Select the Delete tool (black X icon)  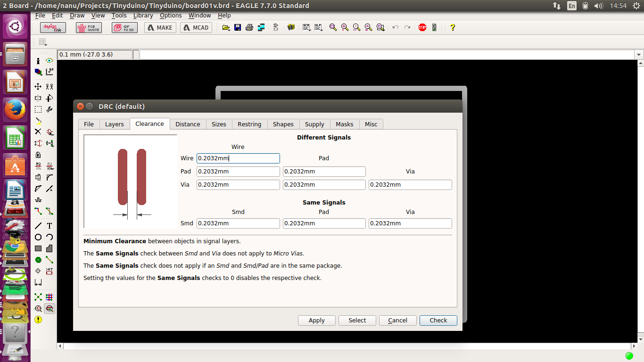[38, 132]
